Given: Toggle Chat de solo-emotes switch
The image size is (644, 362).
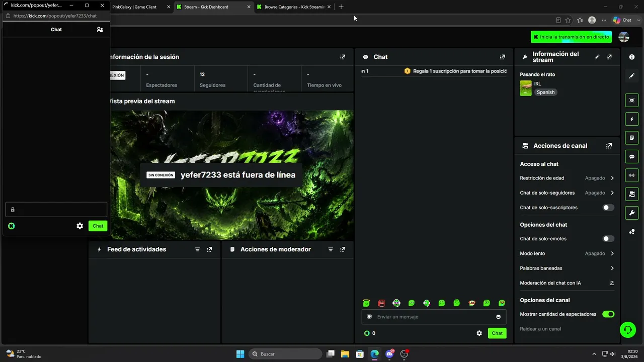Looking at the screenshot, I should 608,239.
